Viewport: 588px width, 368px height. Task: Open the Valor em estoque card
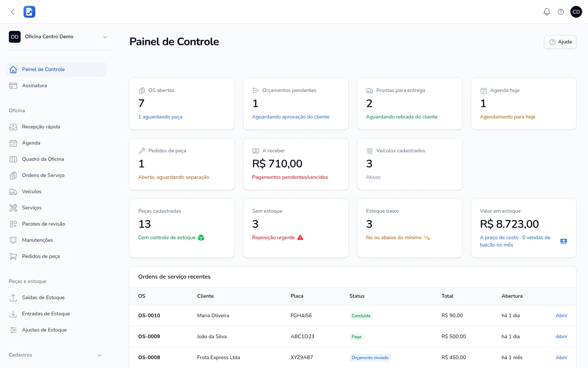click(524, 228)
